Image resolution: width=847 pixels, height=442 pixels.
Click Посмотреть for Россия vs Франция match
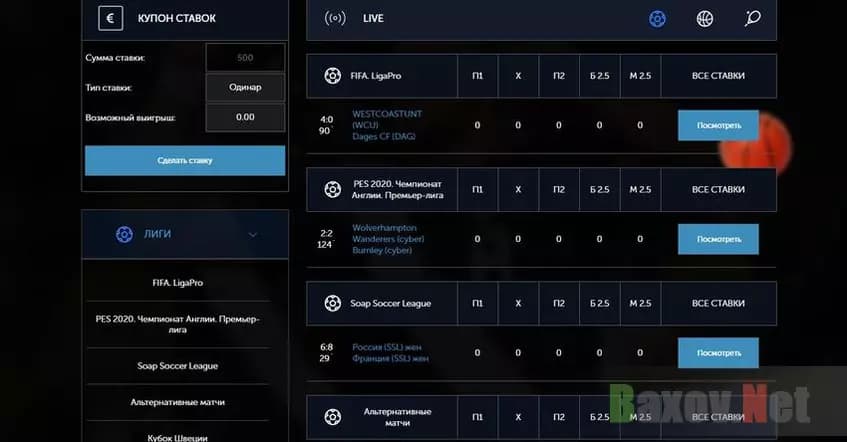[x=718, y=352]
